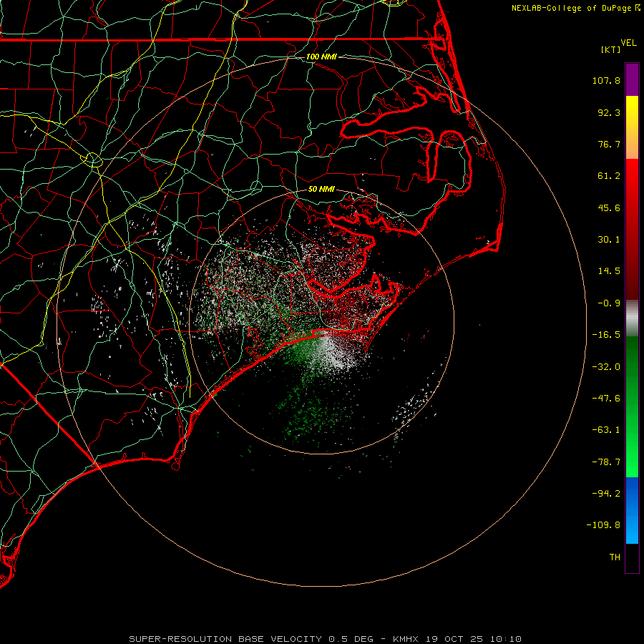
Task: Pick the gray band on velocity scale
Action: (632, 318)
